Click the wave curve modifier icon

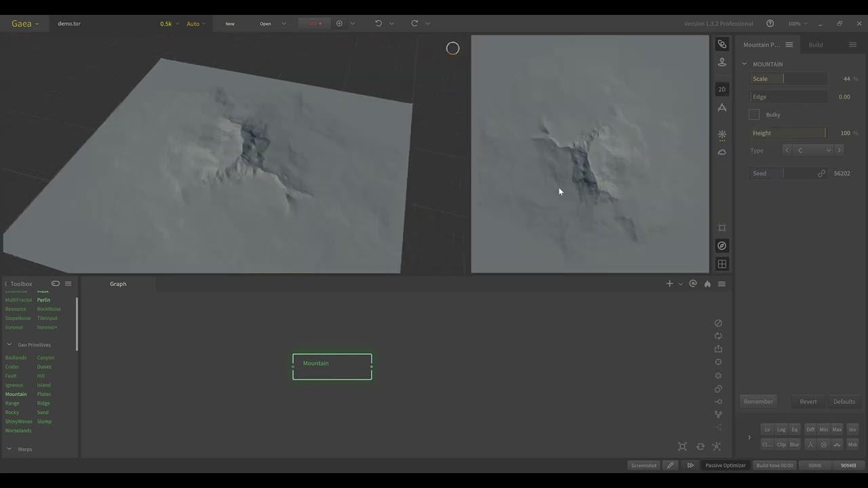coord(837,445)
